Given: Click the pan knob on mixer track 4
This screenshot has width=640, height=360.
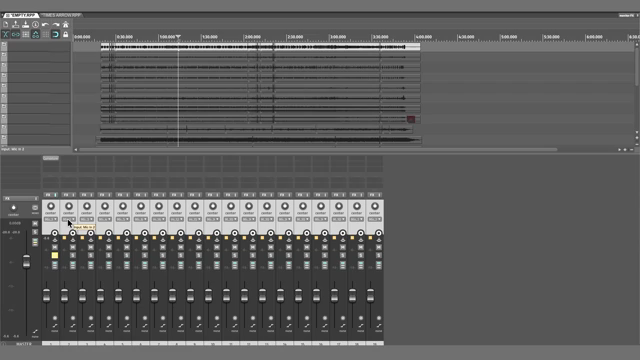Looking at the screenshot, I should click(x=105, y=206).
